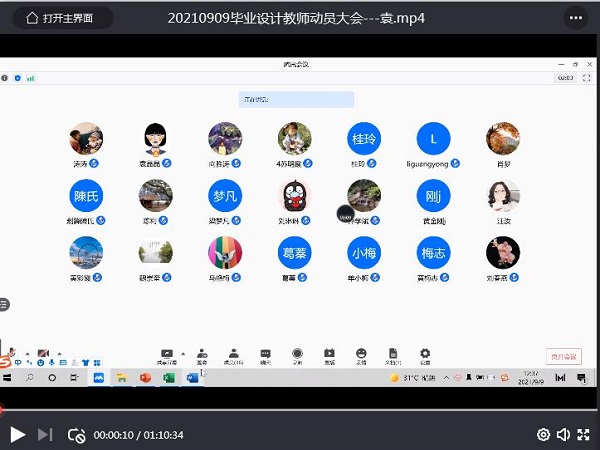Image resolution: width=600 pixels, height=450 pixels.
Task: Open PowerPoint from the taskbar
Action: (x=145, y=378)
